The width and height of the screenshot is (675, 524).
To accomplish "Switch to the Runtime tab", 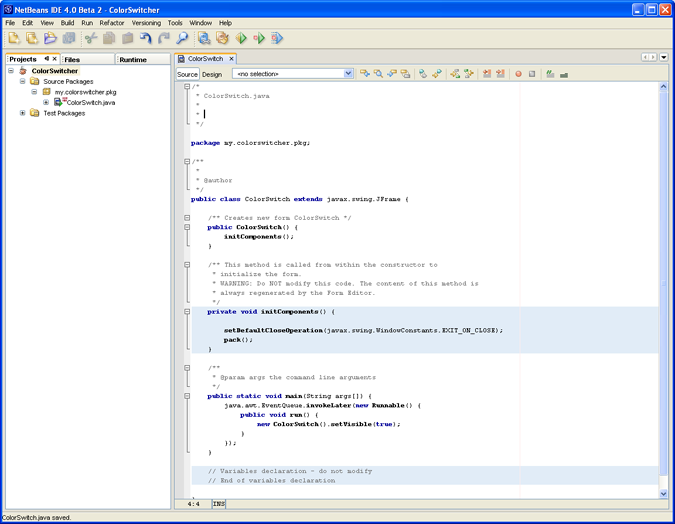I will (x=133, y=60).
